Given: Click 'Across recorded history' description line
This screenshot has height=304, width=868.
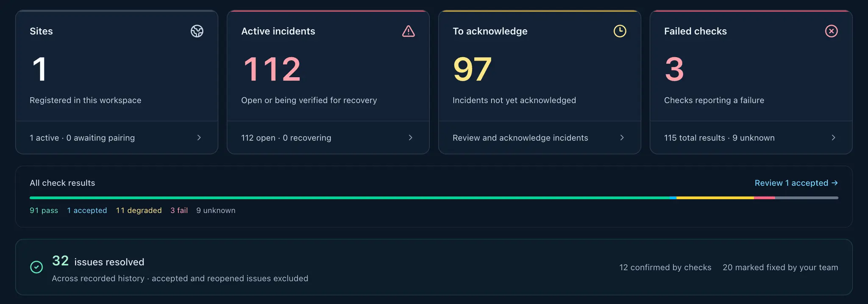Looking at the screenshot, I should (180, 279).
